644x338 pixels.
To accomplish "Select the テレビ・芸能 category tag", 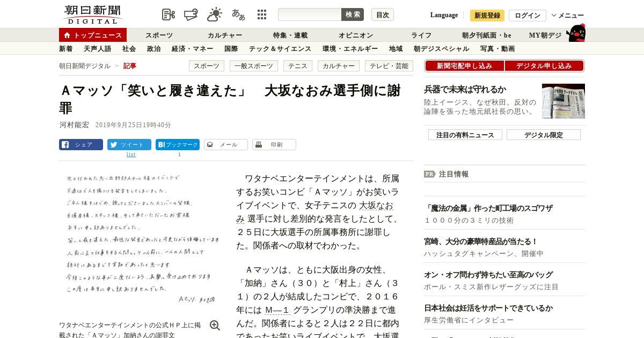I will (389, 66).
